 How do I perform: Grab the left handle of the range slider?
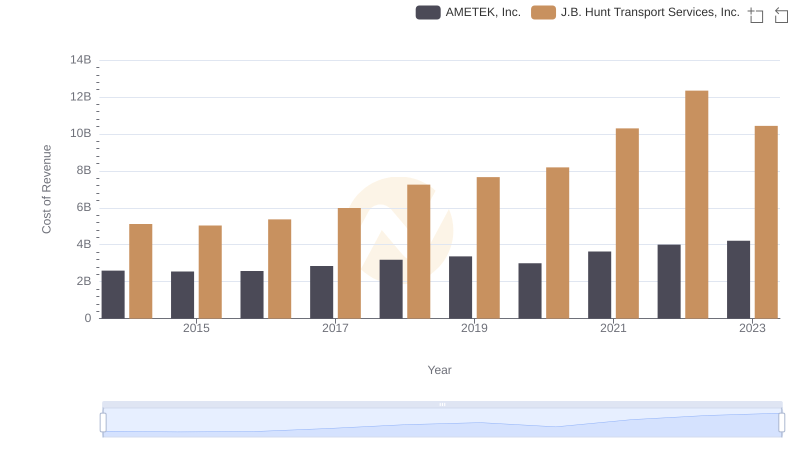click(x=103, y=423)
